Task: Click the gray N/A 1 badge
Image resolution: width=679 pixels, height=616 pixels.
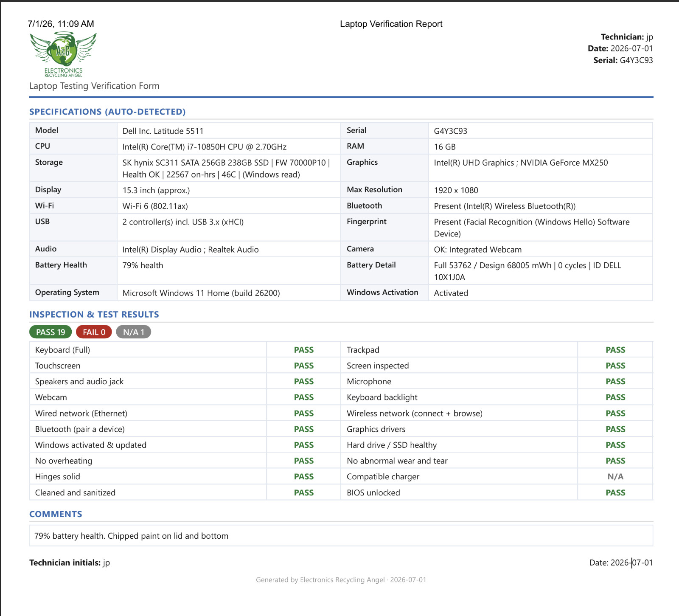Action: 134,332
